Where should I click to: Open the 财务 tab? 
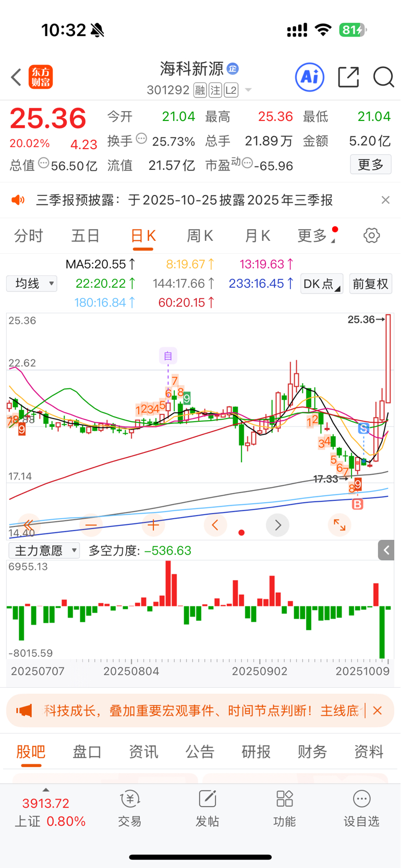pyautogui.click(x=312, y=752)
